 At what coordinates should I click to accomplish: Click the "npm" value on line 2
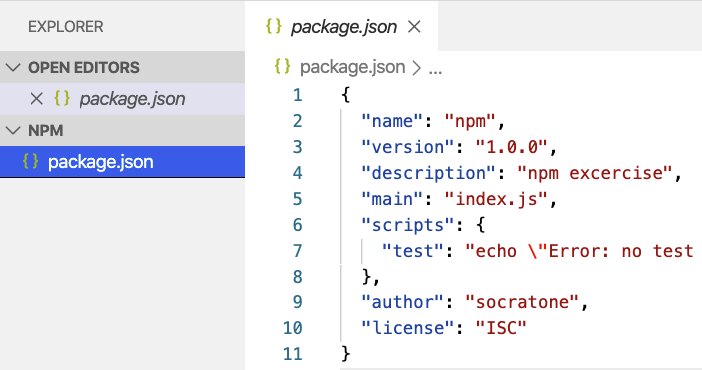click(470, 121)
